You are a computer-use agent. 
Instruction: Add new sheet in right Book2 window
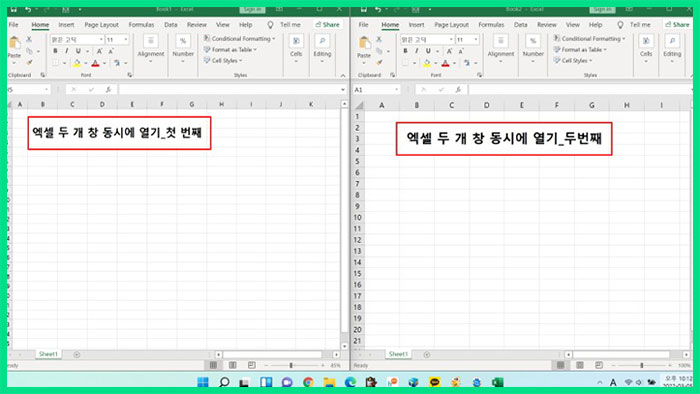[x=427, y=355]
